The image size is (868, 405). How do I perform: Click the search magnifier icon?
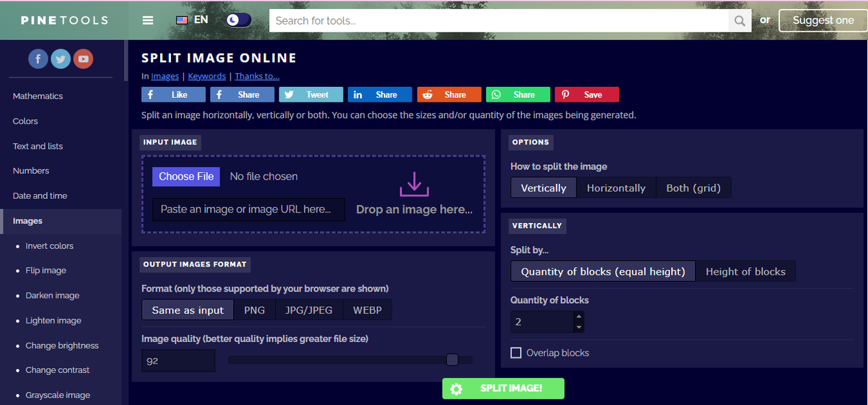pyautogui.click(x=740, y=20)
